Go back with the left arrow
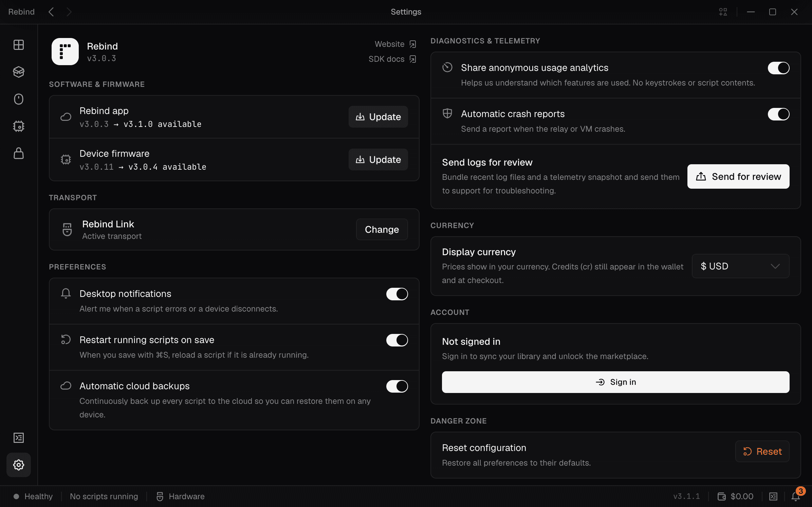Viewport: 812px width, 507px height. click(51, 12)
